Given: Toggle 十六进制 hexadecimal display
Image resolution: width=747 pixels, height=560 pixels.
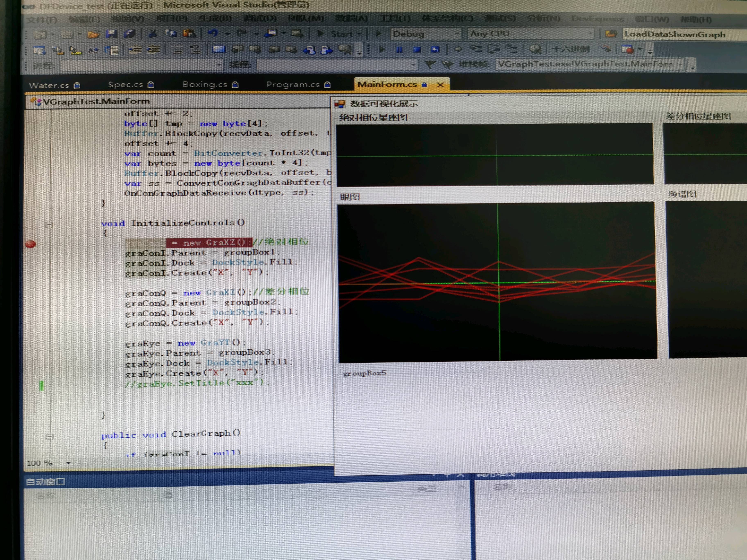Looking at the screenshot, I should (571, 49).
